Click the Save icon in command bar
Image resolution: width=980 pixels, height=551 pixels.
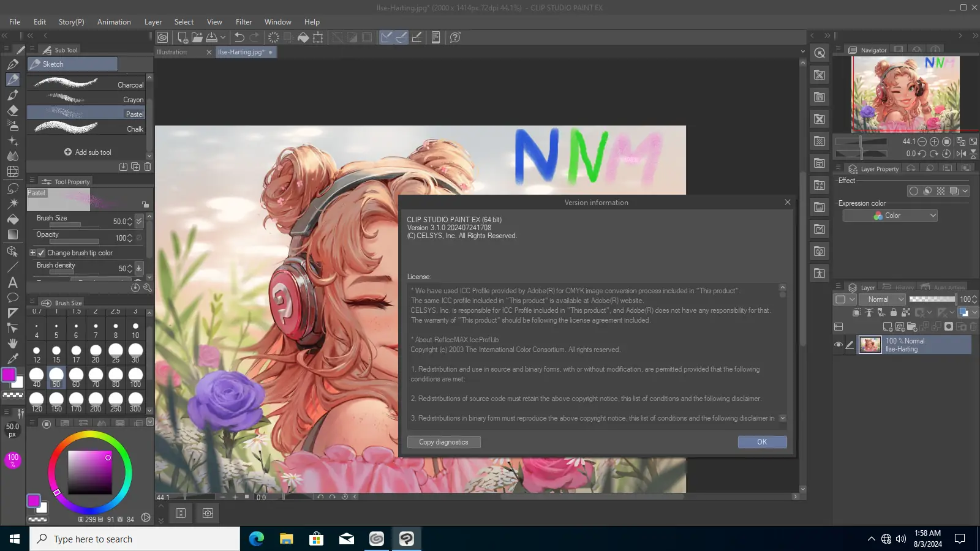211,37
